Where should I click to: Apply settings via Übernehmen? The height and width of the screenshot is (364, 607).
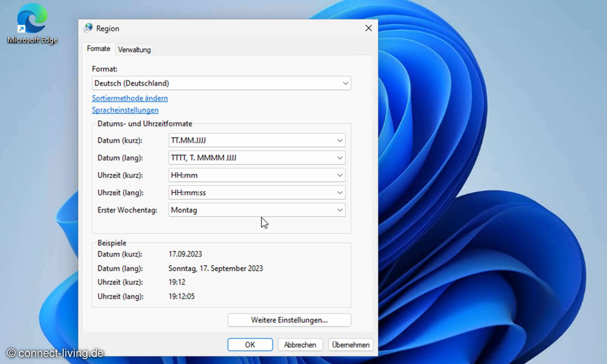coord(351,345)
